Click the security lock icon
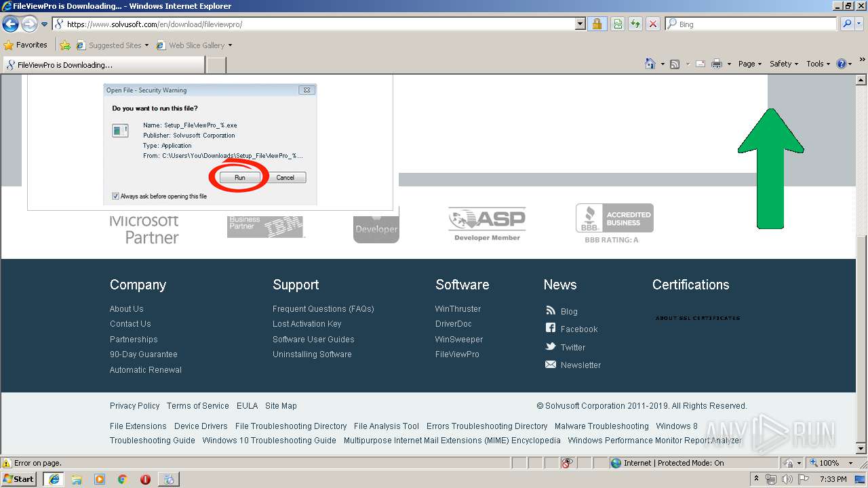The image size is (868, 488). pos(597,24)
